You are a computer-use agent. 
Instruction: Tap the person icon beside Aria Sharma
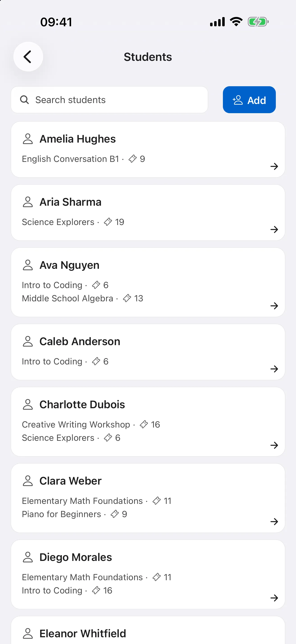click(28, 202)
